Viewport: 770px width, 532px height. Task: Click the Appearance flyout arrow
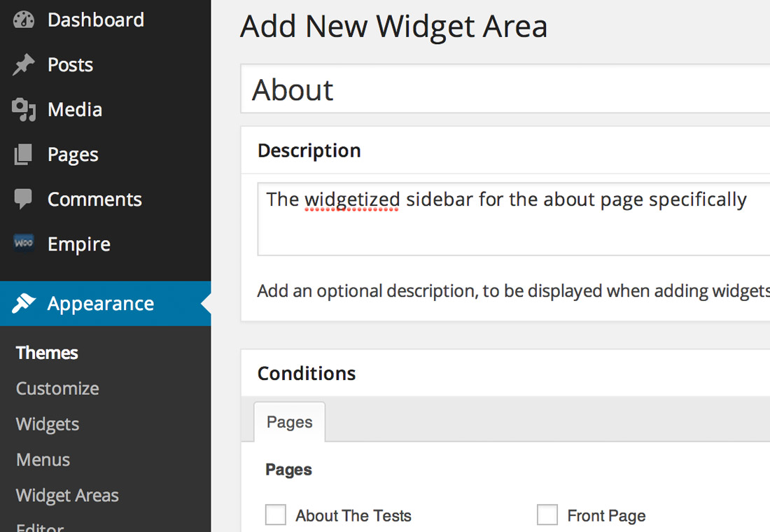[x=207, y=303]
